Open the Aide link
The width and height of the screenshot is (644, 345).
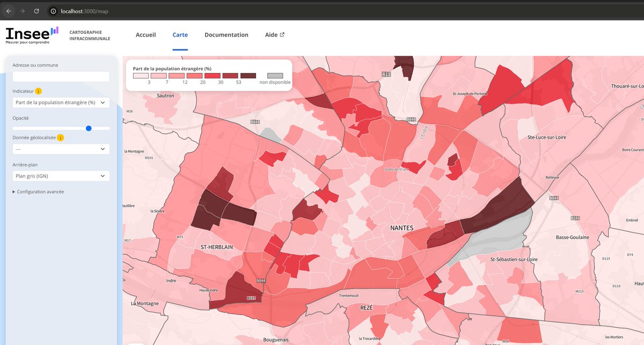[x=275, y=35]
